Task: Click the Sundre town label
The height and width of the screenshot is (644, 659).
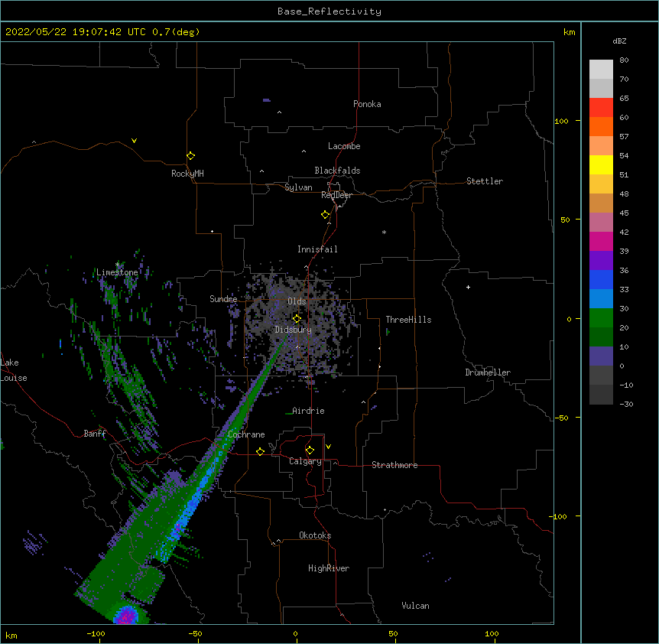Action: point(223,299)
